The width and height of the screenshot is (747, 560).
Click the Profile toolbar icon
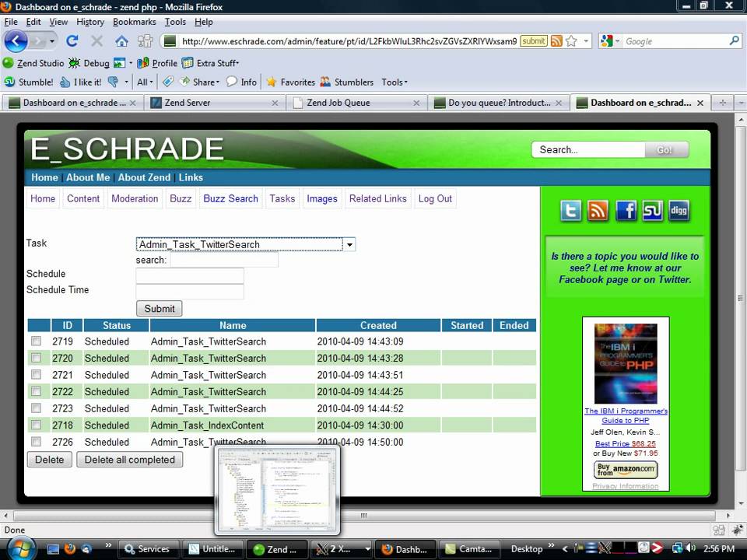(142, 63)
